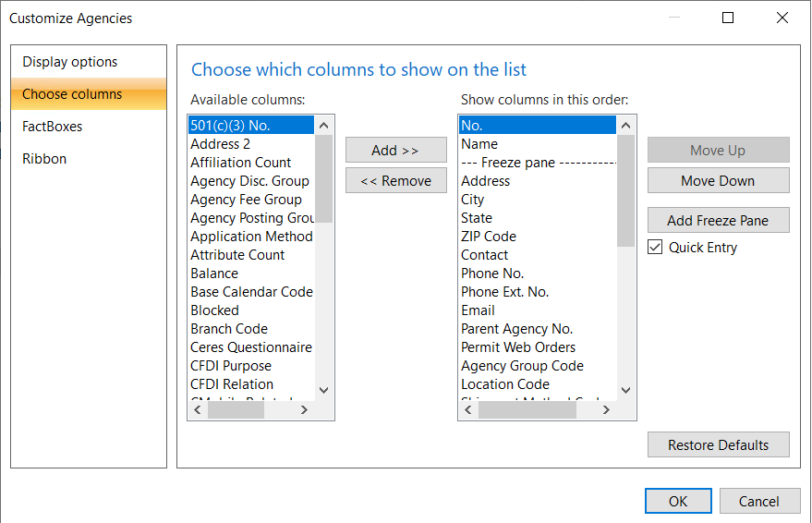The width and height of the screenshot is (812, 523).
Task: Select Agency Fee Group in Available columns
Action: [246, 200]
